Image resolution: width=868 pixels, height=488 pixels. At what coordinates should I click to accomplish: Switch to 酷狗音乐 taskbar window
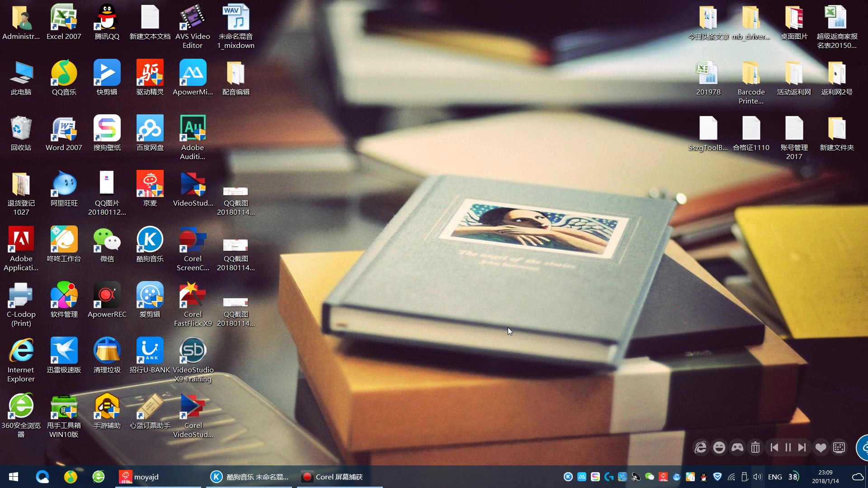coord(250,477)
